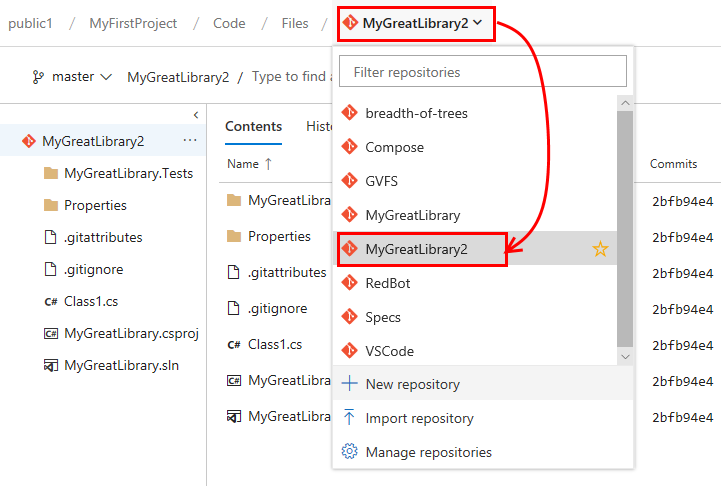Click the VSCode repository git icon
Image resolution: width=721 pixels, height=486 pixels.
click(x=350, y=351)
